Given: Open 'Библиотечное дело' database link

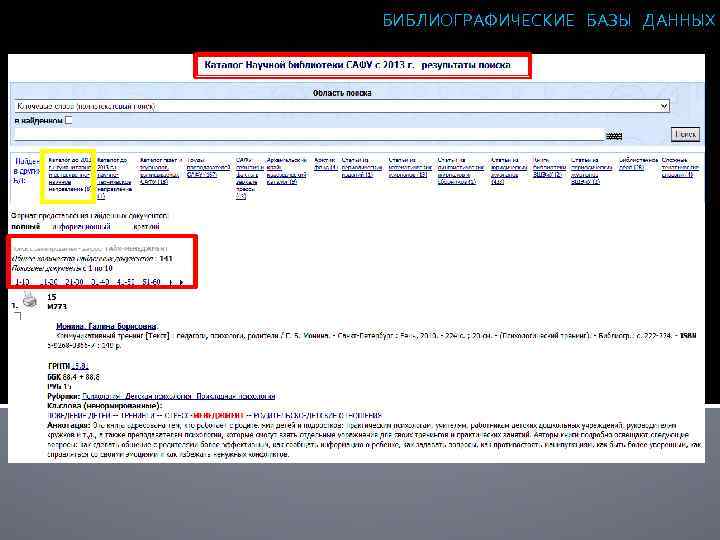Looking at the screenshot, I should [638, 164].
